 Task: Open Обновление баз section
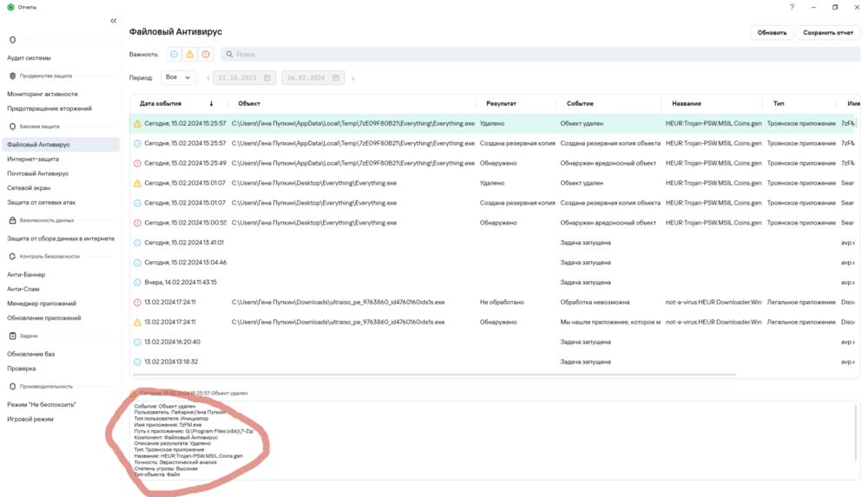point(30,354)
